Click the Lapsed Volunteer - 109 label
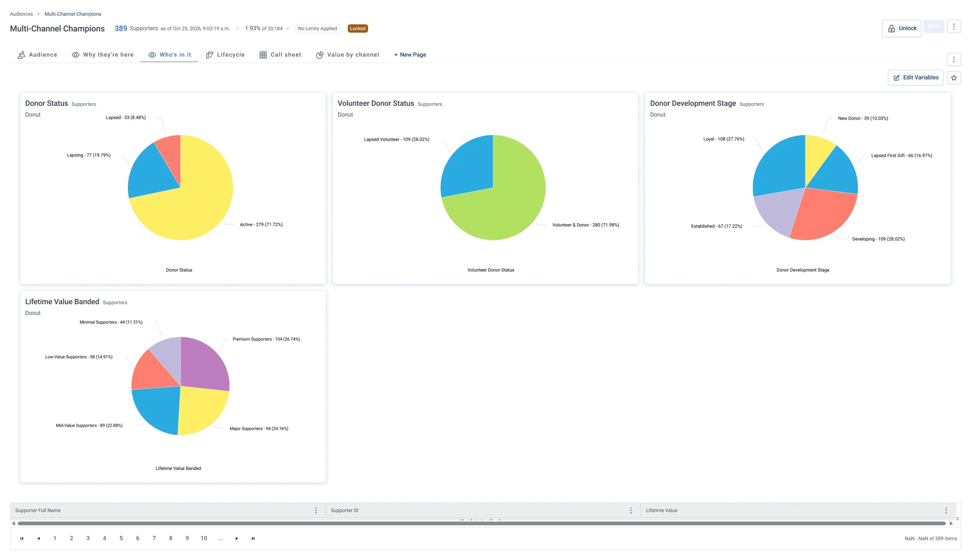This screenshot has height=560, width=971. click(x=396, y=139)
